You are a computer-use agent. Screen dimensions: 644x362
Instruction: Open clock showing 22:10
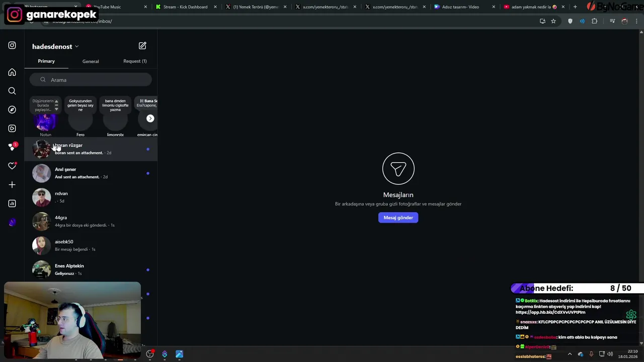pyautogui.click(x=628, y=354)
